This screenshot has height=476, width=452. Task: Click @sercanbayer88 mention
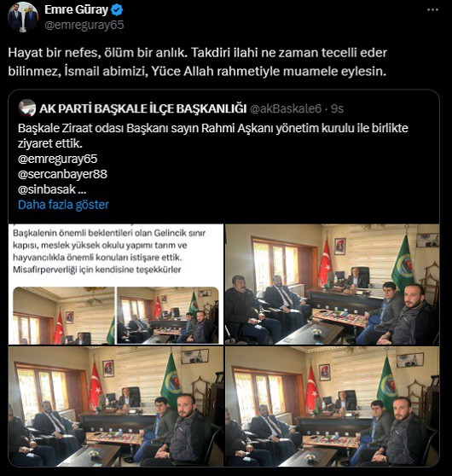pos(62,174)
